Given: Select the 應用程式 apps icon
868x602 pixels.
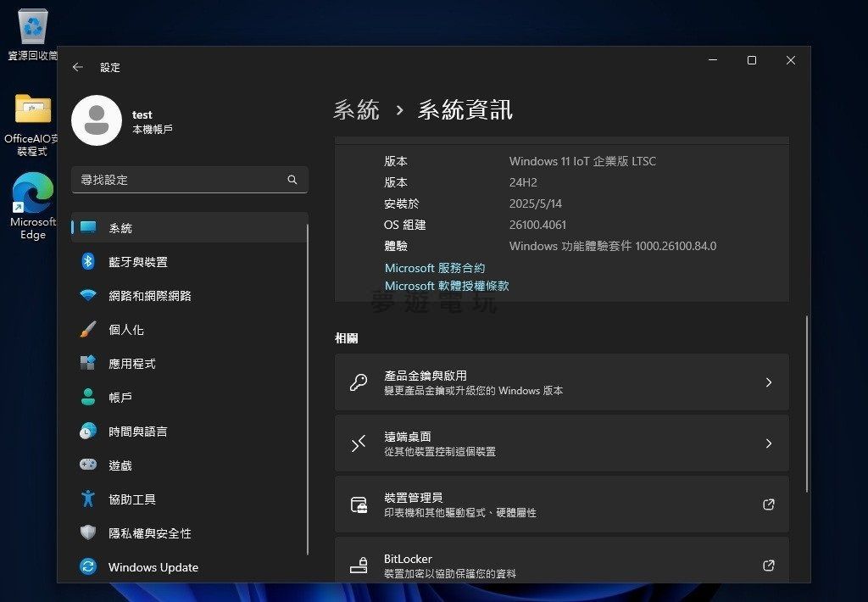Looking at the screenshot, I should 88,364.
